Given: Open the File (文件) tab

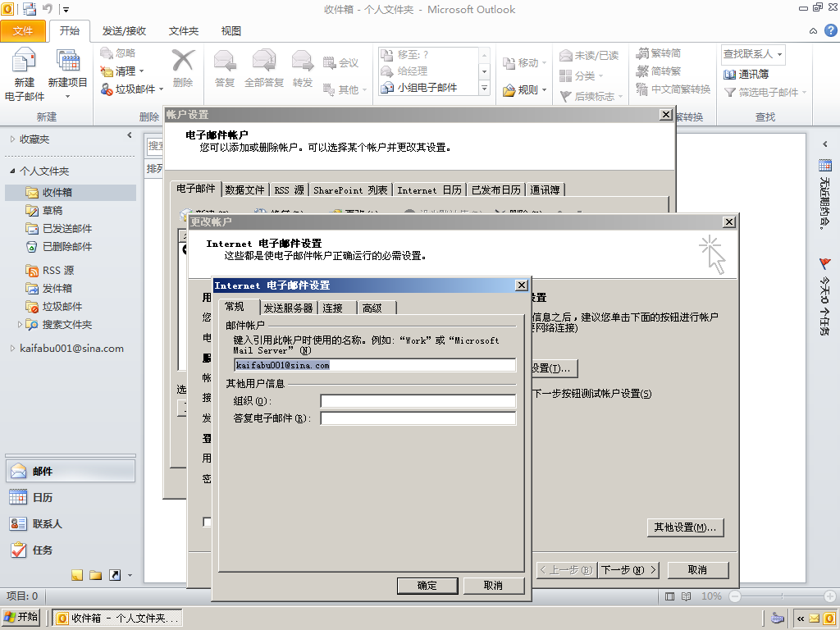Looking at the screenshot, I should (x=23, y=31).
